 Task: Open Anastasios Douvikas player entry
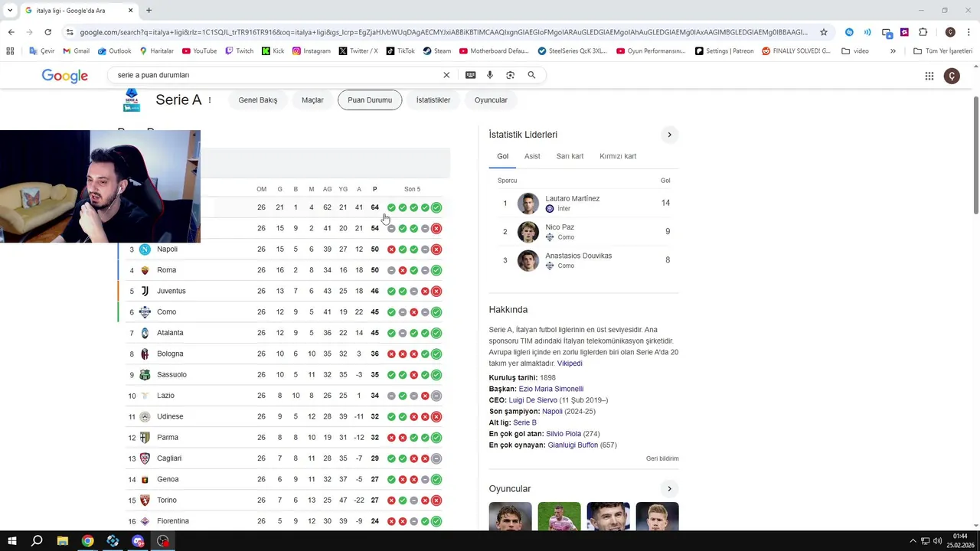(x=584, y=260)
